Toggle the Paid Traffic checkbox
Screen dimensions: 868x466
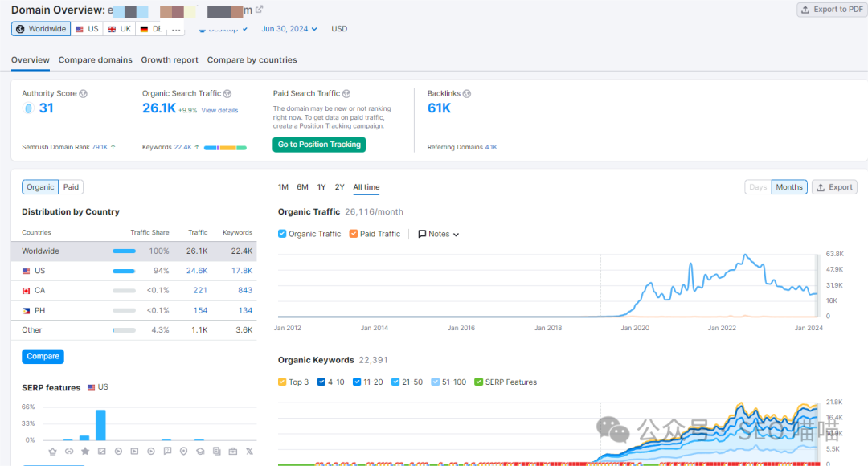coord(354,234)
